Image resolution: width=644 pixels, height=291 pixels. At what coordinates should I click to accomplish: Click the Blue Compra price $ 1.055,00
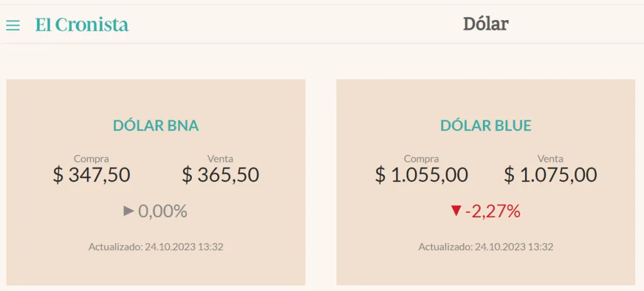tap(421, 174)
